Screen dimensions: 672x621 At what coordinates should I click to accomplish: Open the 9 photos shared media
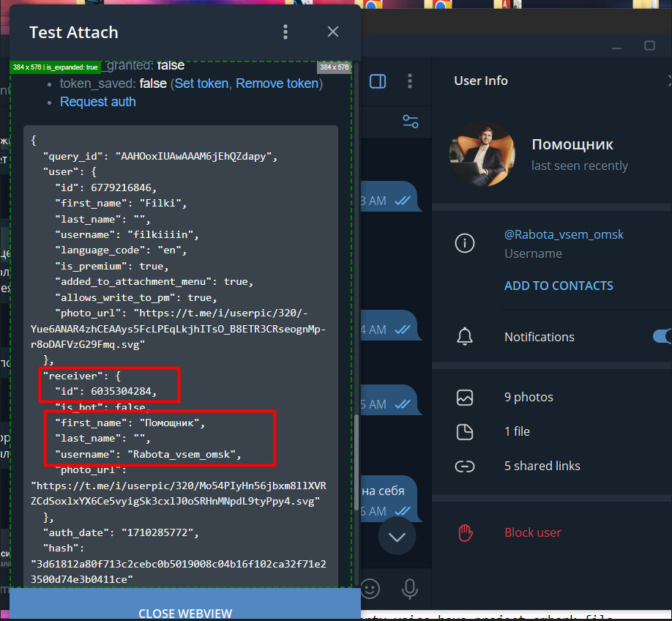pos(529,397)
